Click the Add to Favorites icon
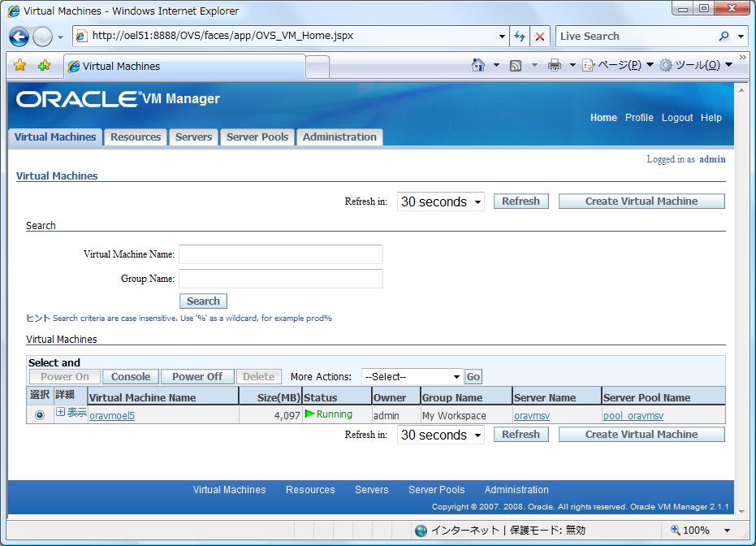Viewport: 756px width, 546px height. pyautogui.click(x=44, y=65)
